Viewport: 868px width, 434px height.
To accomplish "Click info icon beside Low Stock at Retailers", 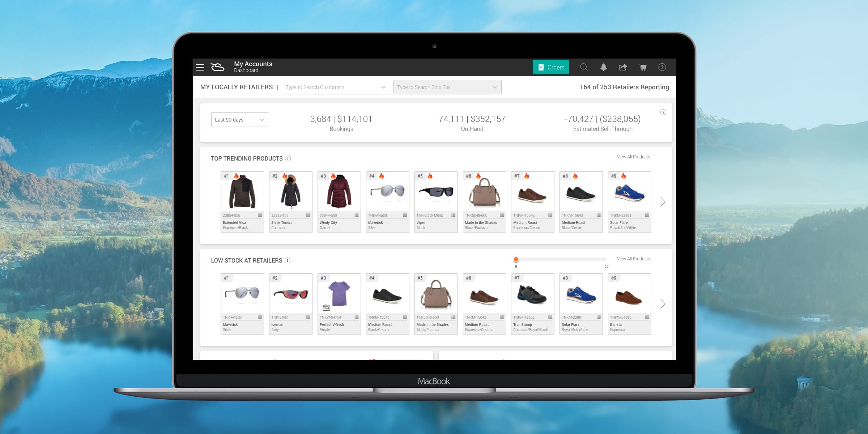I will [288, 260].
